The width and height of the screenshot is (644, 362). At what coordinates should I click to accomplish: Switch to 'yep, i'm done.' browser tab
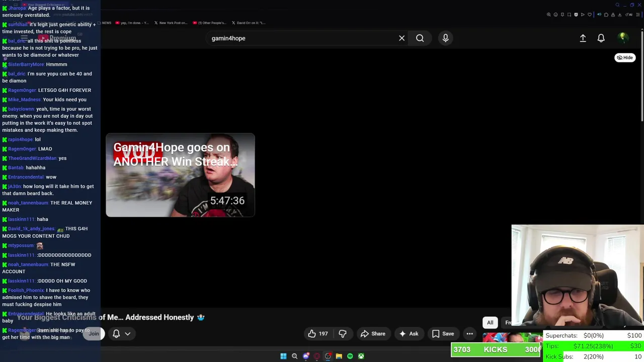pyautogui.click(x=132, y=23)
